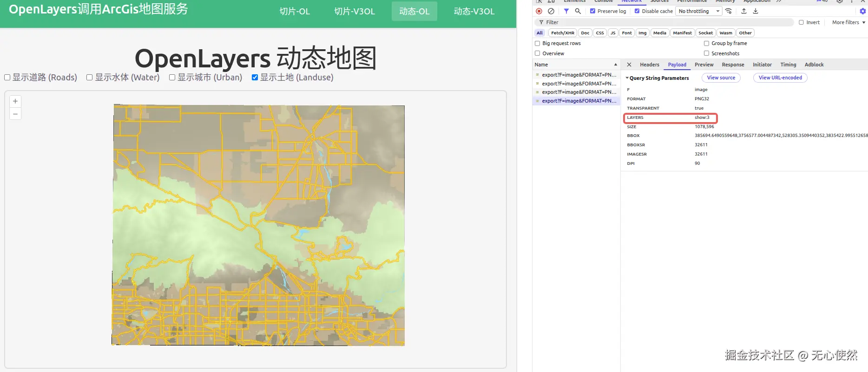Image resolution: width=868 pixels, height=372 pixels.
Task: Click the FORMAT value PNG32
Action: pyautogui.click(x=702, y=99)
